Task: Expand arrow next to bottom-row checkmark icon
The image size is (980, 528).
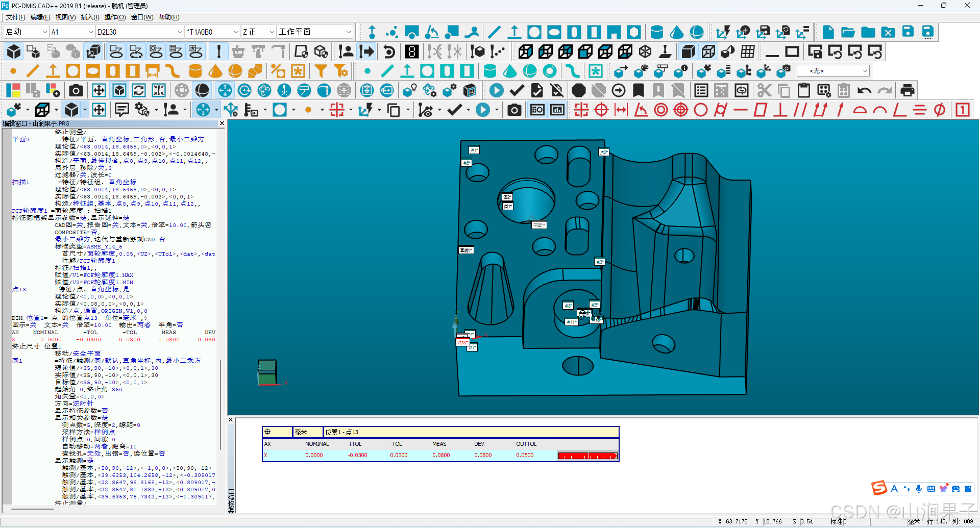Action: (468, 110)
